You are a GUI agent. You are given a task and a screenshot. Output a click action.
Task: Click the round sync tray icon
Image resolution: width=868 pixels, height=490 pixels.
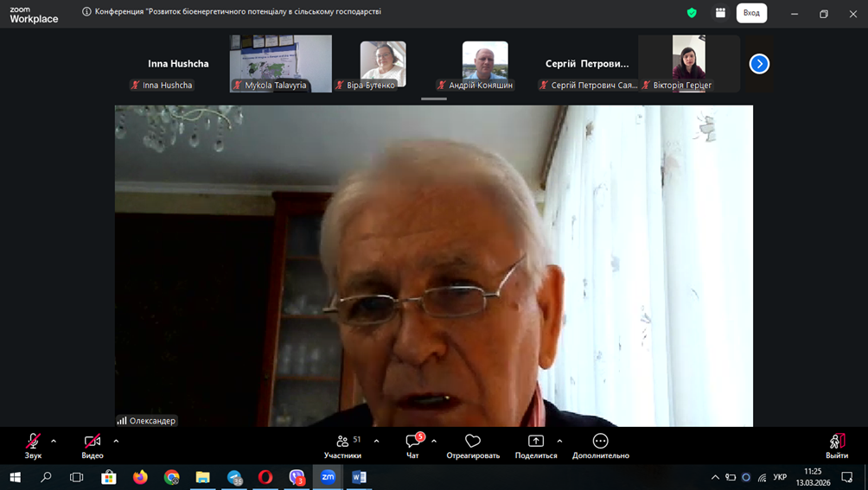pyautogui.click(x=746, y=477)
